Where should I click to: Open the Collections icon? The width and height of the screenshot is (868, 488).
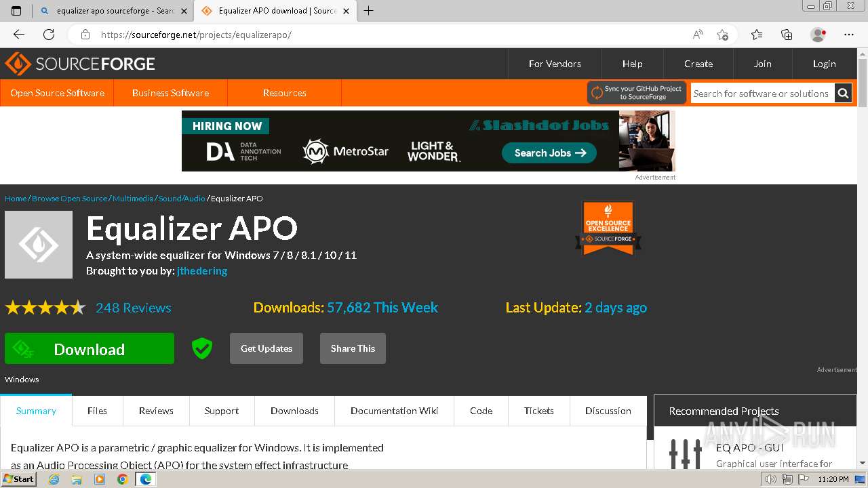[787, 35]
